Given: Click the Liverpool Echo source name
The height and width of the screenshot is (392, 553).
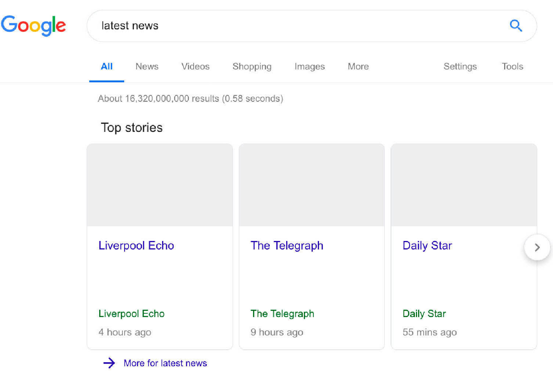Looking at the screenshot, I should point(131,314).
